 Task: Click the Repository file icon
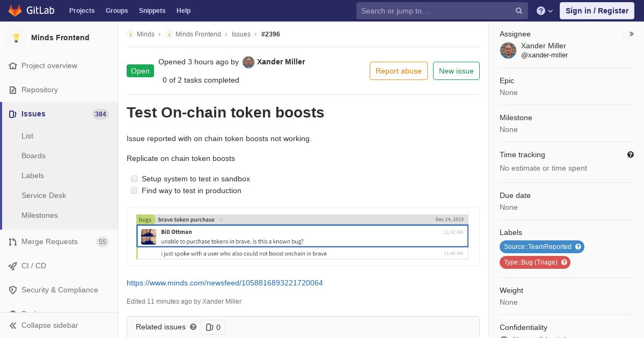[x=13, y=90]
